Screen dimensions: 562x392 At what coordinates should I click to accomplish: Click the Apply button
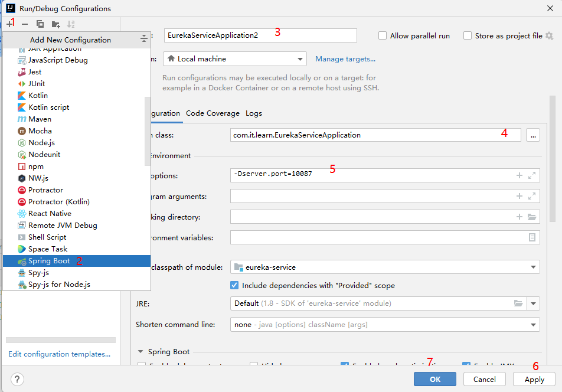pyautogui.click(x=534, y=380)
